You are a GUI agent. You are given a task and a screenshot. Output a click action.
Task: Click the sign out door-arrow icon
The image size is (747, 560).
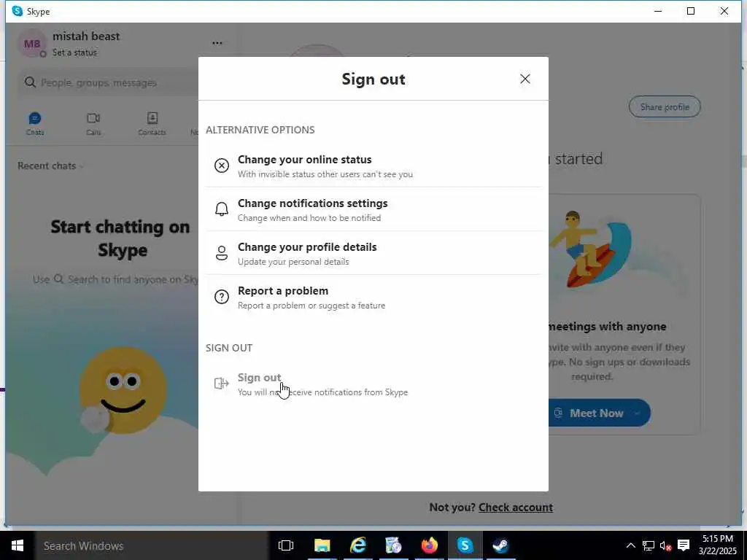[x=222, y=384]
